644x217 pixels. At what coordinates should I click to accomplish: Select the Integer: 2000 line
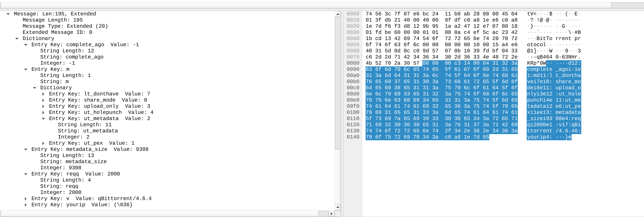[x=61, y=192]
